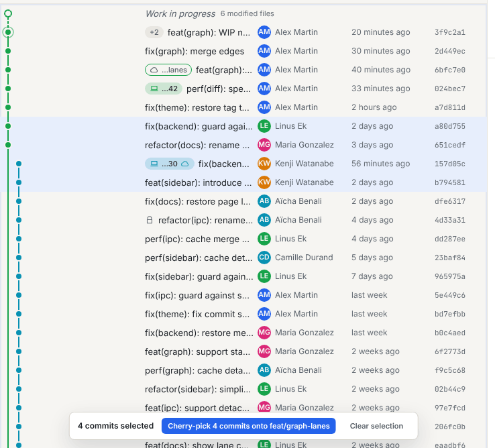Click the lock icon on refactor(ipc) commit
This screenshot has height=448, width=495.
click(x=150, y=220)
